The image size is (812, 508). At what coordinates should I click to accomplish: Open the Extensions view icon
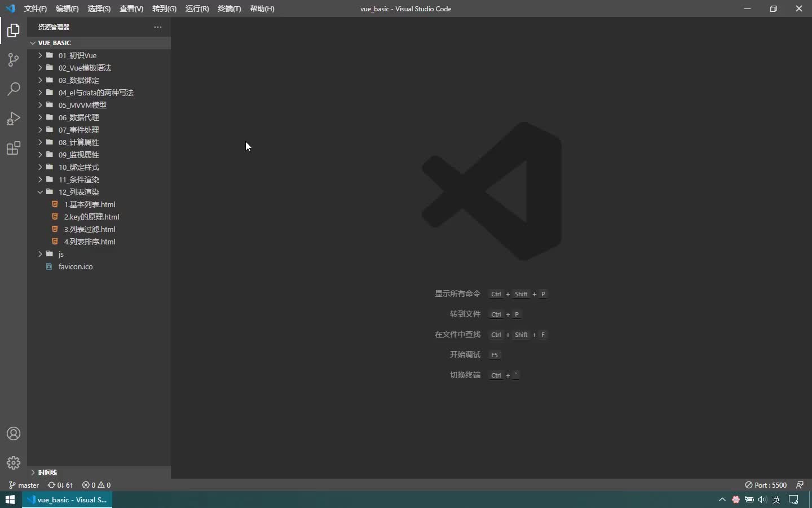14,148
